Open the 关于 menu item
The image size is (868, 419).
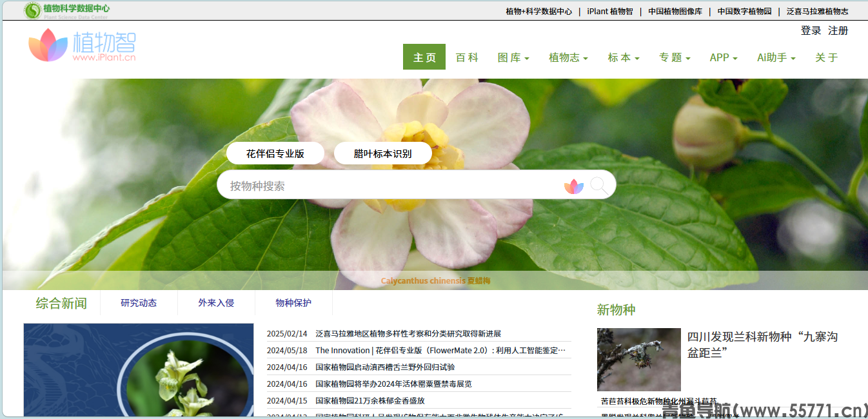(827, 57)
